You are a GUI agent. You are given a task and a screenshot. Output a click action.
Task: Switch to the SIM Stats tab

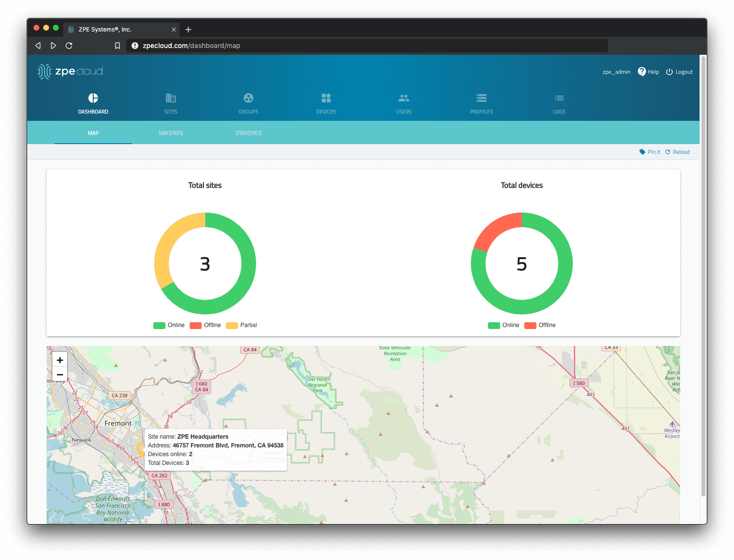171,133
